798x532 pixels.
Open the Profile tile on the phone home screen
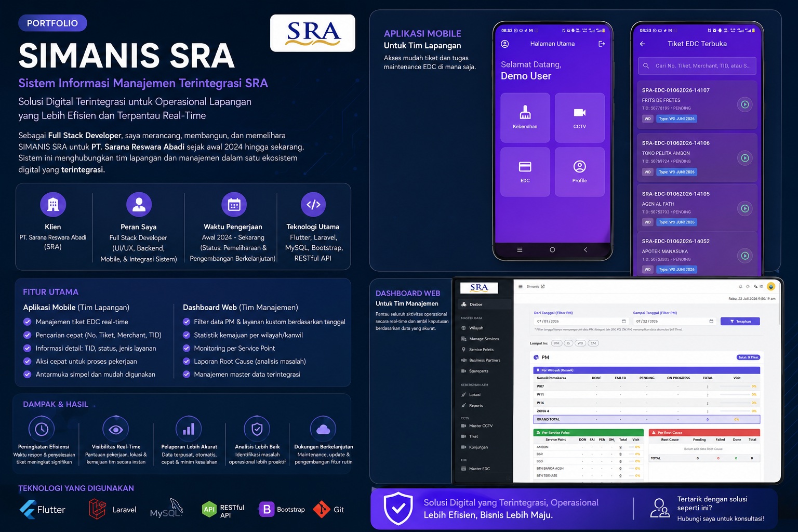[580, 172]
